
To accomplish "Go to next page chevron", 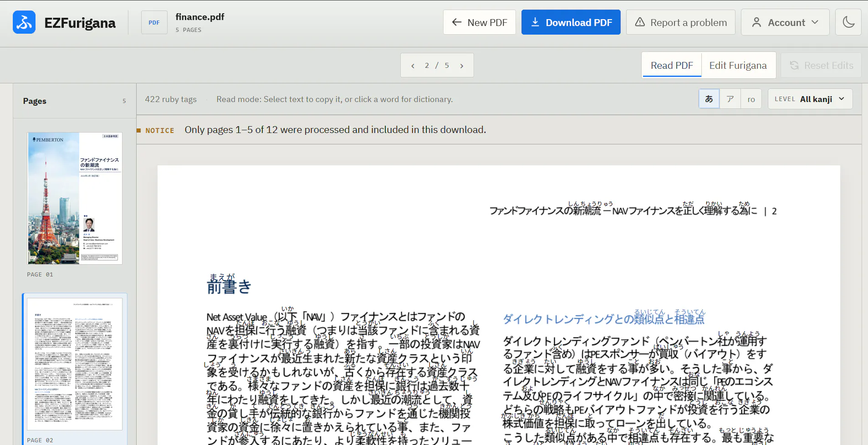I will pos(462,66).
